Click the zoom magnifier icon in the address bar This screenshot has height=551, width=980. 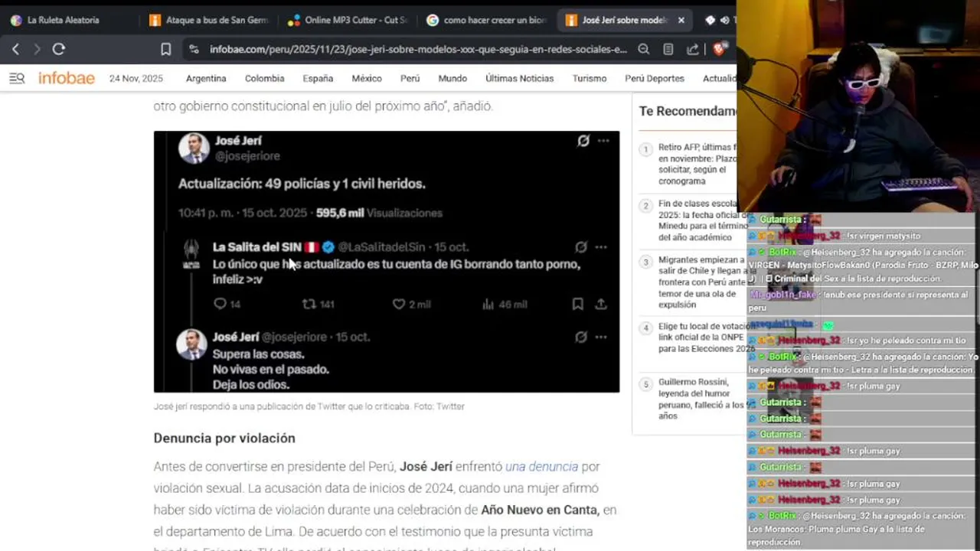[x=644, y=49]
